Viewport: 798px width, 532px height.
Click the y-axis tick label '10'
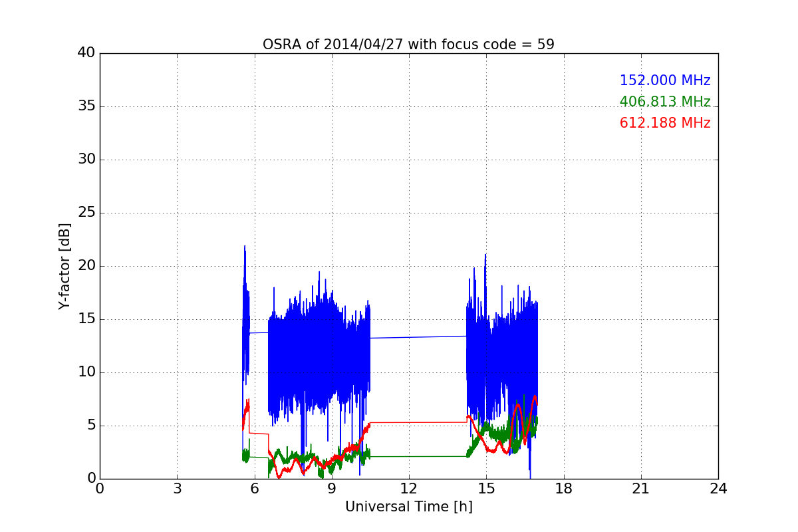pyautogui.click(x=86, y=372)
